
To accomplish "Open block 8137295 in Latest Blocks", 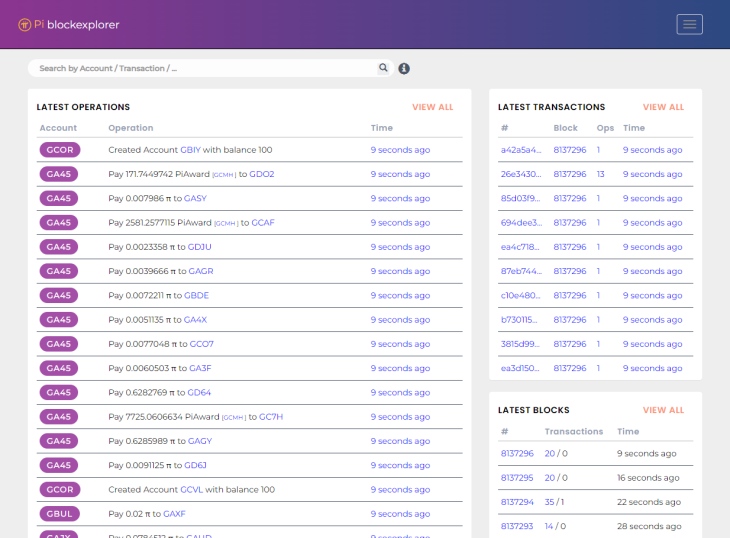I will tap(516, 478).
